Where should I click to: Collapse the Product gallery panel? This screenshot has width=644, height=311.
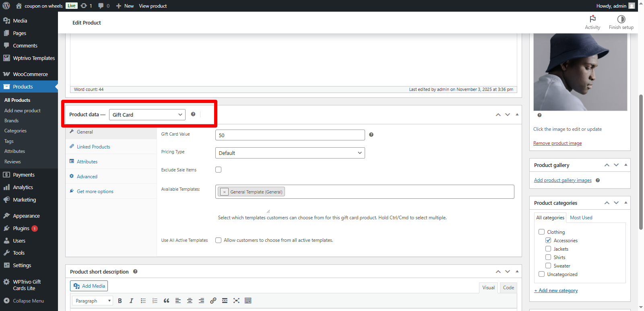tap(626, 165)
